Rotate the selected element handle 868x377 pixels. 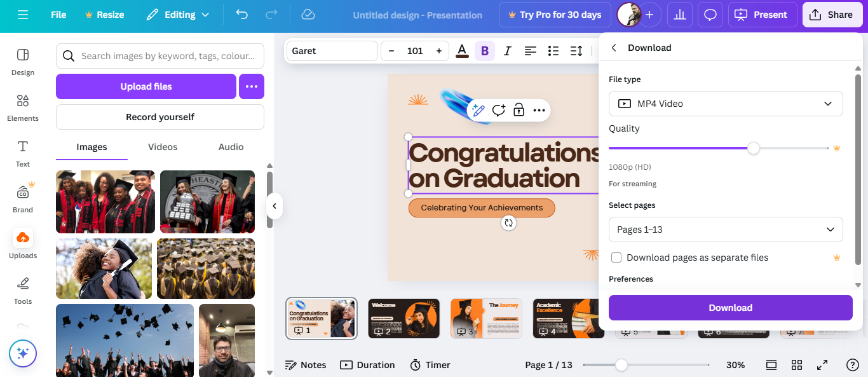tap(508, 223)
